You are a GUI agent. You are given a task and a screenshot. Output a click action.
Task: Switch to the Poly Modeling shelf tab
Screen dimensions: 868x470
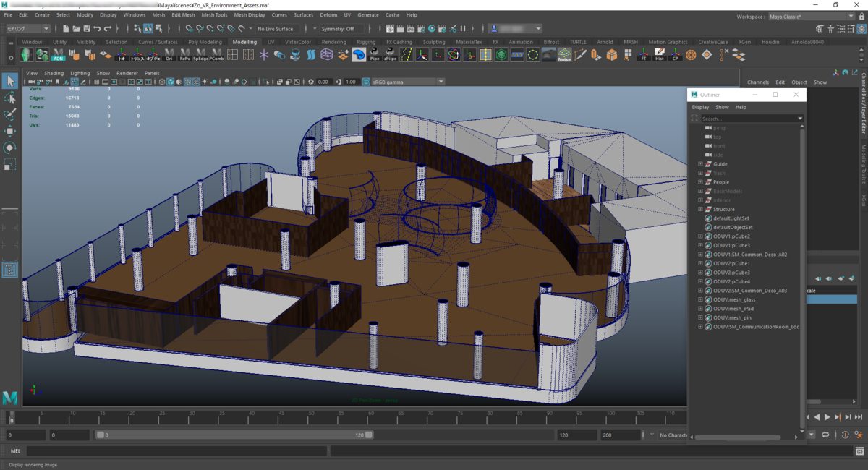click(205, 42)
